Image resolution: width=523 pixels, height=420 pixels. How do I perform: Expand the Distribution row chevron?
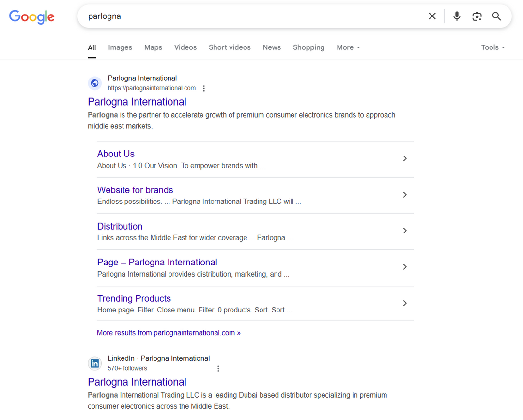[x=404, y=231]
